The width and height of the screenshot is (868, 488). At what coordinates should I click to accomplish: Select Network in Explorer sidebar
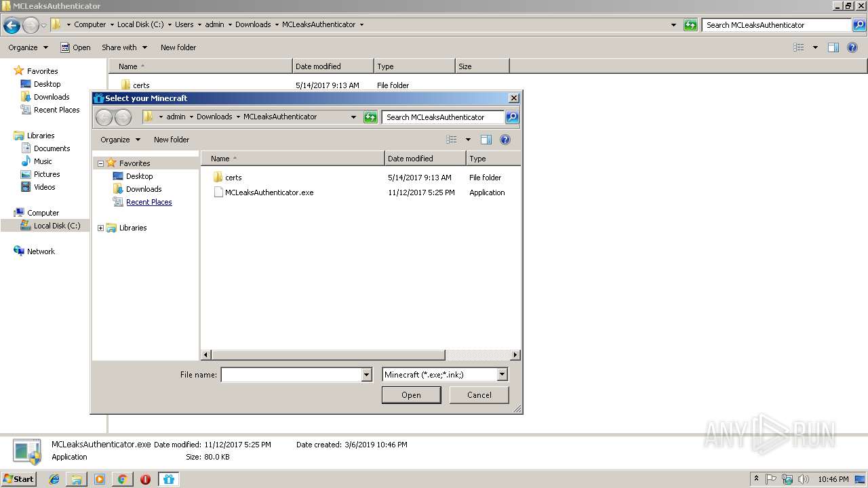coord(35,251)
